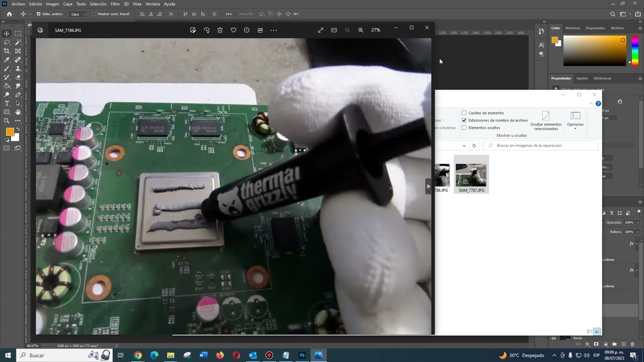Viewport: 644px width, 362px height.
Task: Delete layer with Layers panel trash icon
Action: point(632,344)
